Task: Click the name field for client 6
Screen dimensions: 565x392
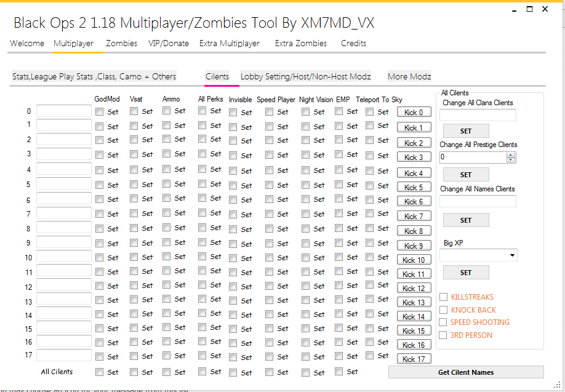Action: click(x=64, y=198)
